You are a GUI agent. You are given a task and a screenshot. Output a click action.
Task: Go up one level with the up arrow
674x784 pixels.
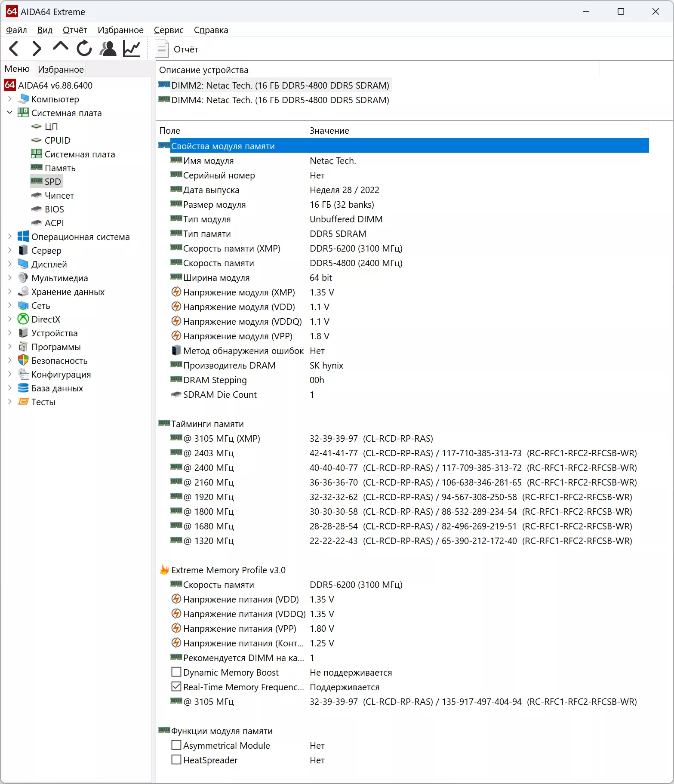(61, 46)
